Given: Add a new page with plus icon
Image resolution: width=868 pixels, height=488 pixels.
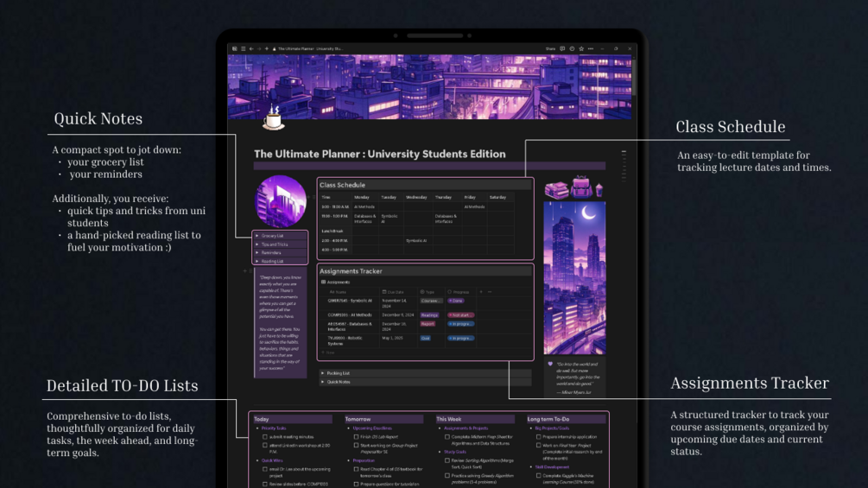Looking at the screenshot, I should (266, 48).
